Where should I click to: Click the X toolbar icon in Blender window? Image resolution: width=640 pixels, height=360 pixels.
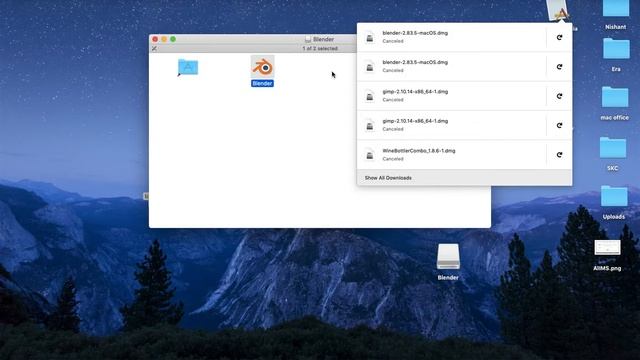tap(154, 49)
